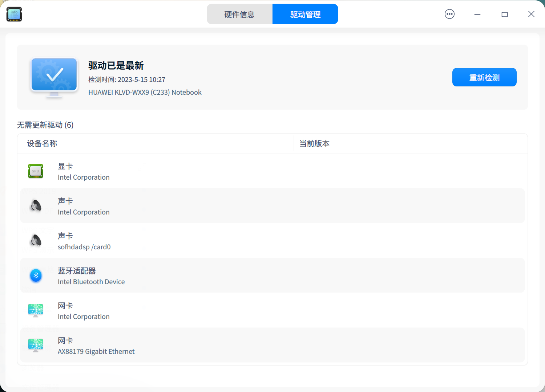Viewport: 545px width, 392px height.
Task: Click the network icon beside Intel 网卡
Action: tap(35, 310)
